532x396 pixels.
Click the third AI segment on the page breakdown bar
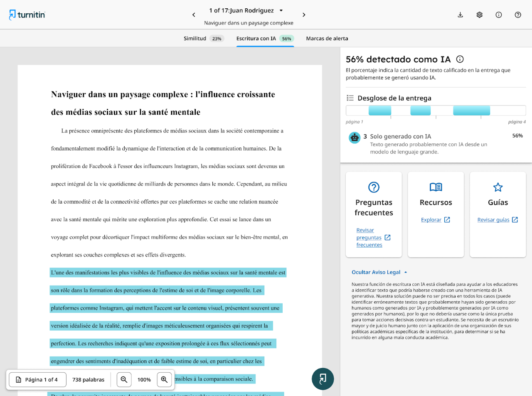coord(471,110)
